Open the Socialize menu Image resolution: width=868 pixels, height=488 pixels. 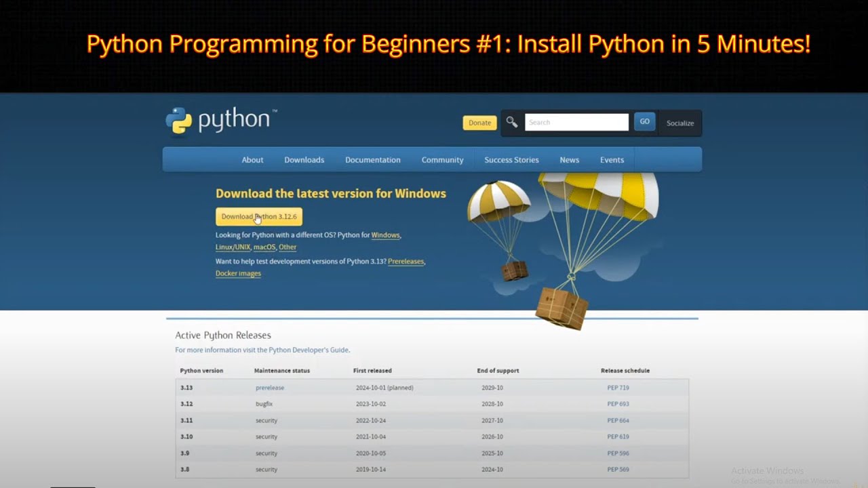pos(680,123)
